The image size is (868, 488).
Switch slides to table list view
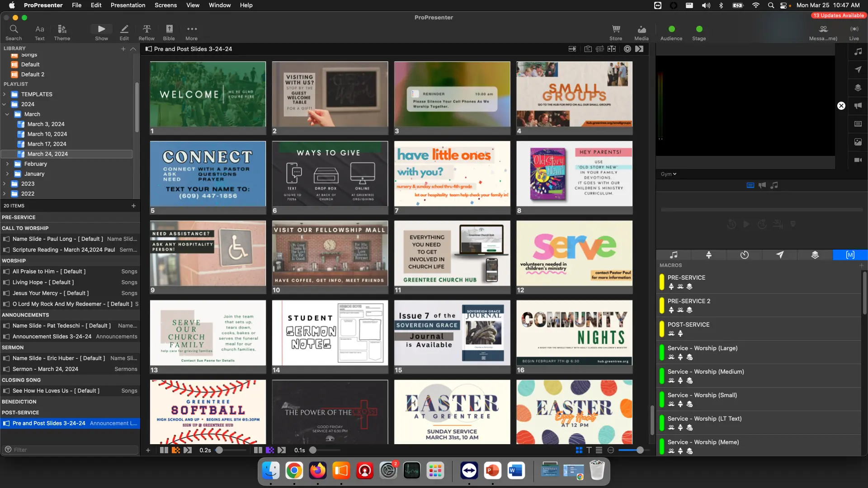pyautogui.click(x=599, y=450)
